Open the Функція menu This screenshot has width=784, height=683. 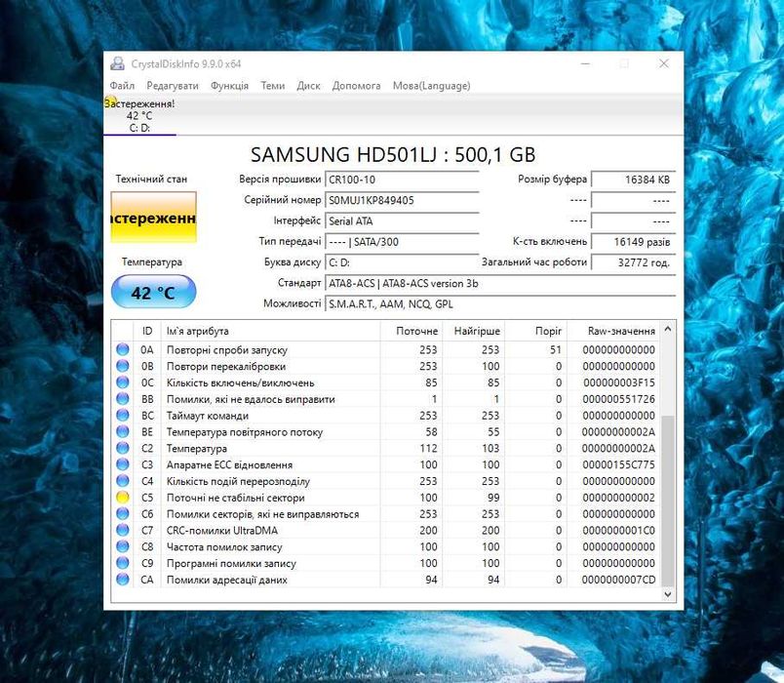229,86
